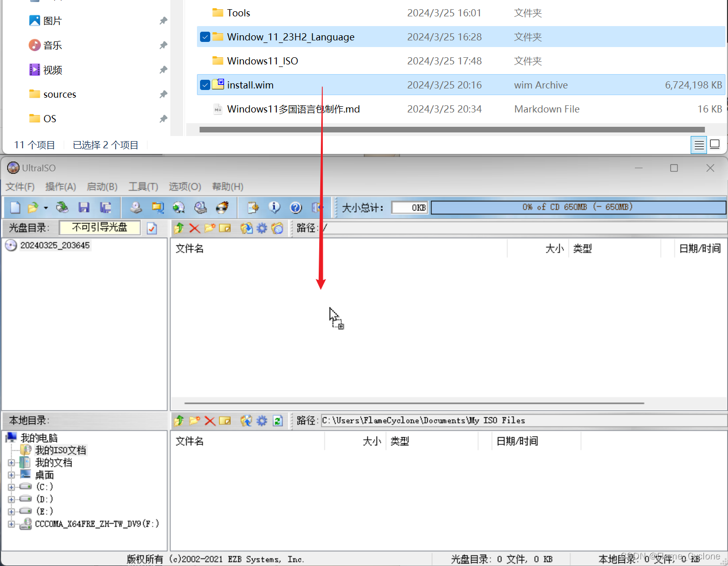The height and width of the screenshot is (566, 728).
Task: Click Add files icon in disc pane toolbar
Action: (x=247, y=228)
